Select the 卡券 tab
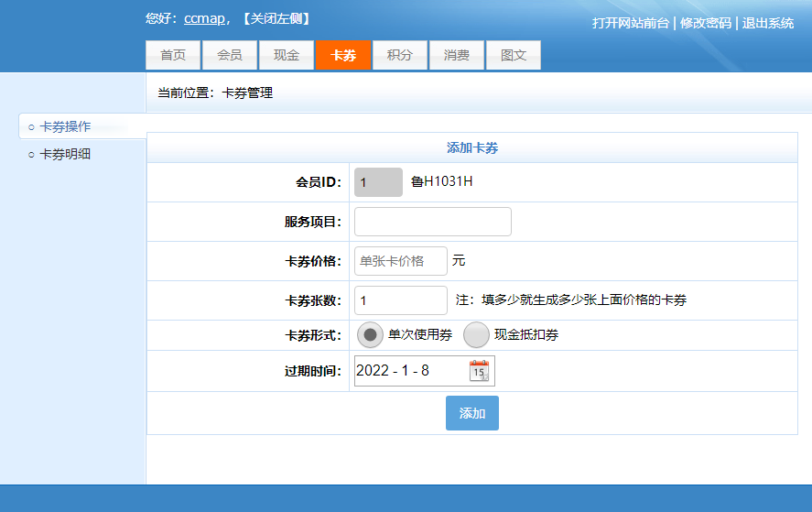 (343, 55)
